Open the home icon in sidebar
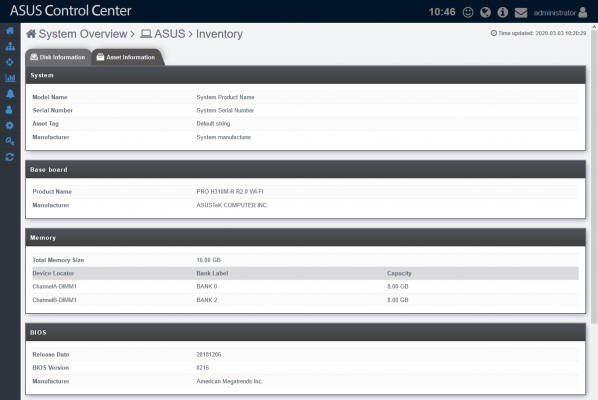This screenshot has width=598, height=400. [x=10, y=31]
